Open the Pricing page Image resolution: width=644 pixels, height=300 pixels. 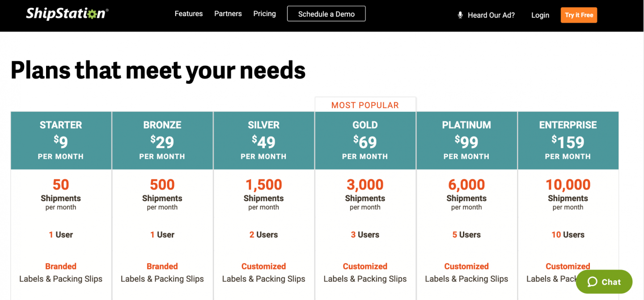coord(264,14)
